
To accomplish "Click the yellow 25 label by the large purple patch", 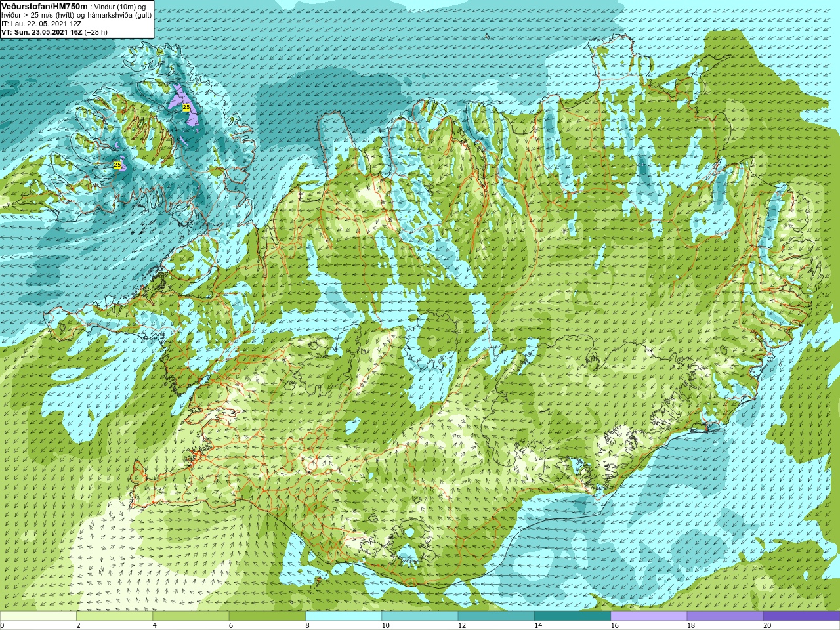I will [x=186, y=107].
